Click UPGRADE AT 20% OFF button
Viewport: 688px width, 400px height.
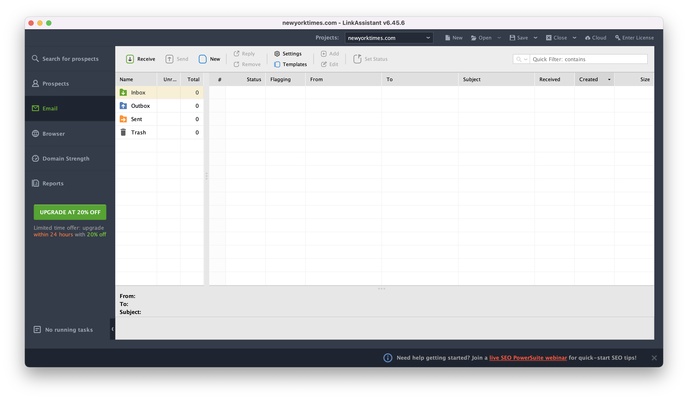(70, 212)
